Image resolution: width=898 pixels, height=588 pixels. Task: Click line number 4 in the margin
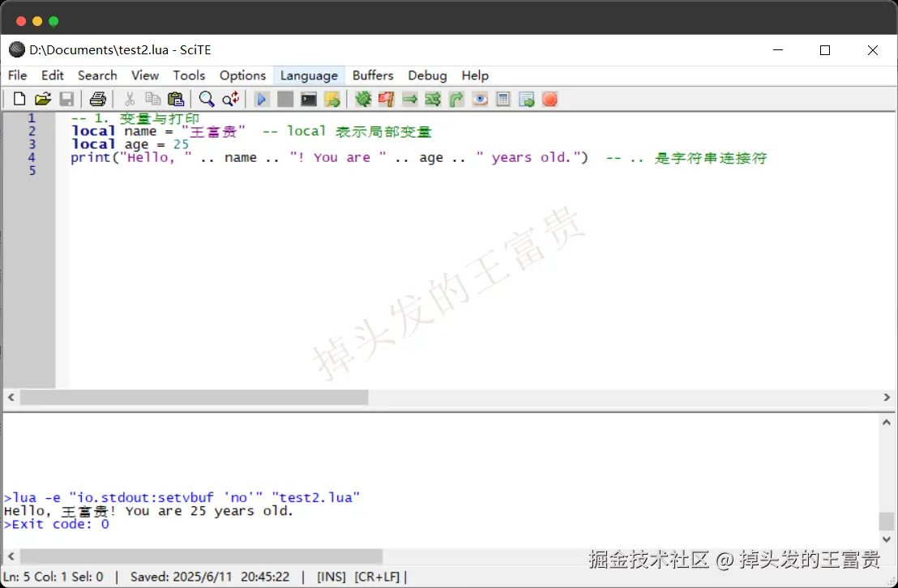pyautogui.click(x=32, y=157)
